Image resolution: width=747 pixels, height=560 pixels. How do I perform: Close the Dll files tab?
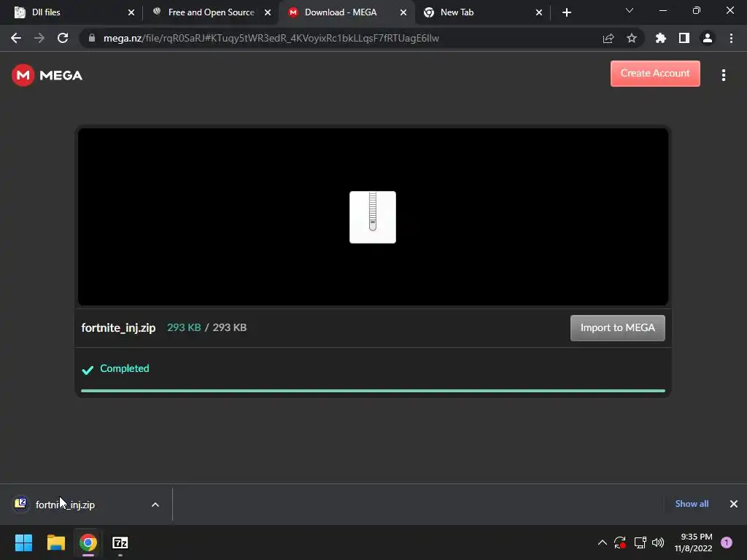[x=131, y=12]
